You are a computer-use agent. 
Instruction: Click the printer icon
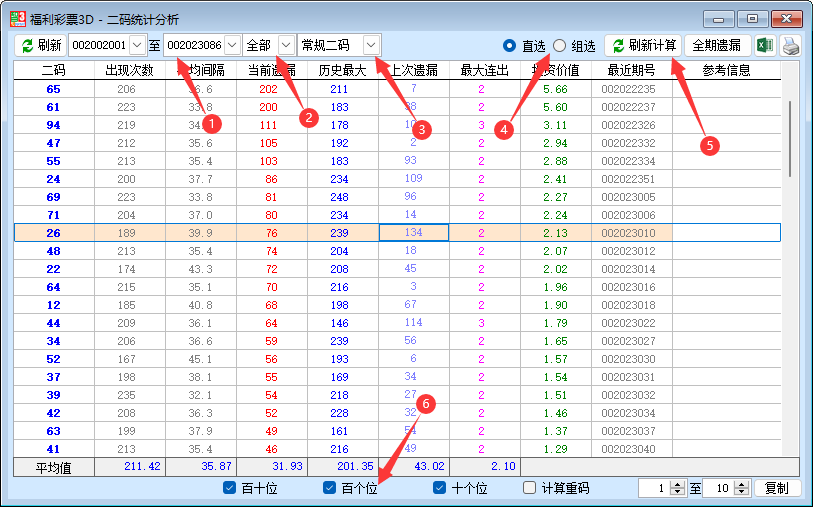791,45
